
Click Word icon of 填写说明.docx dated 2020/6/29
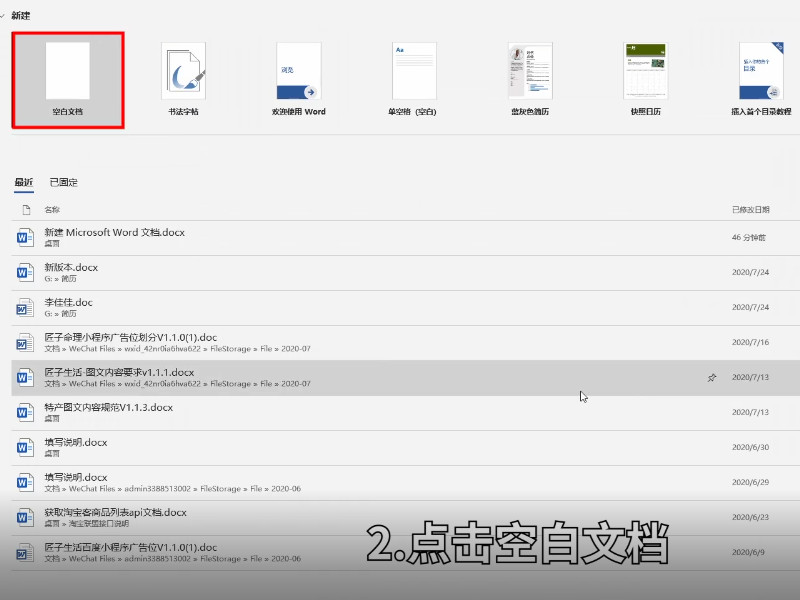pyautogui.click(x=24, y=483)
